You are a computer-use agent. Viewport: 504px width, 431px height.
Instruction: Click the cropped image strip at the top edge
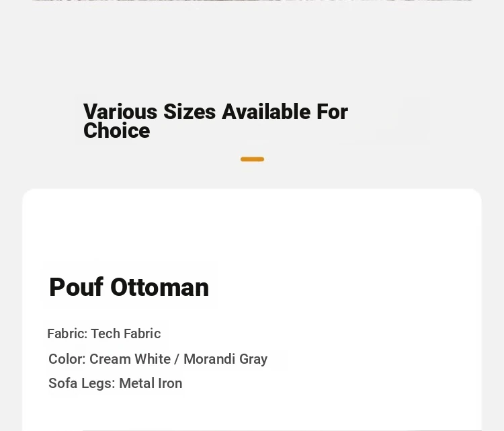252,1
